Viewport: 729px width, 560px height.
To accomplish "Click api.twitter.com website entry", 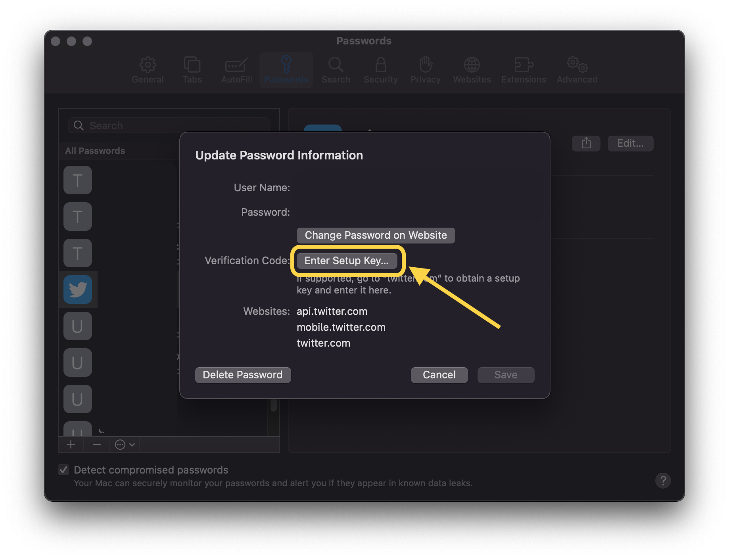I will (332, 311).
